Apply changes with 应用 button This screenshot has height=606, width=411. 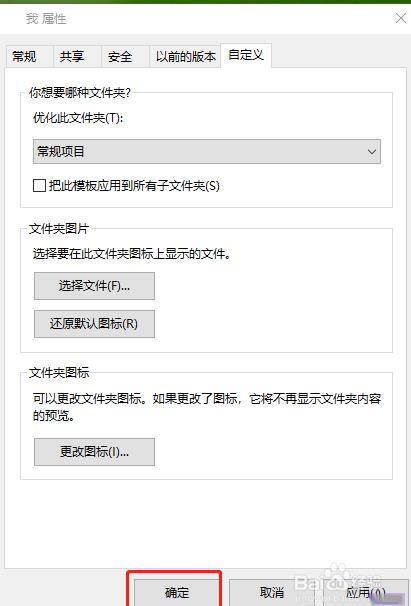click(366, 592)
